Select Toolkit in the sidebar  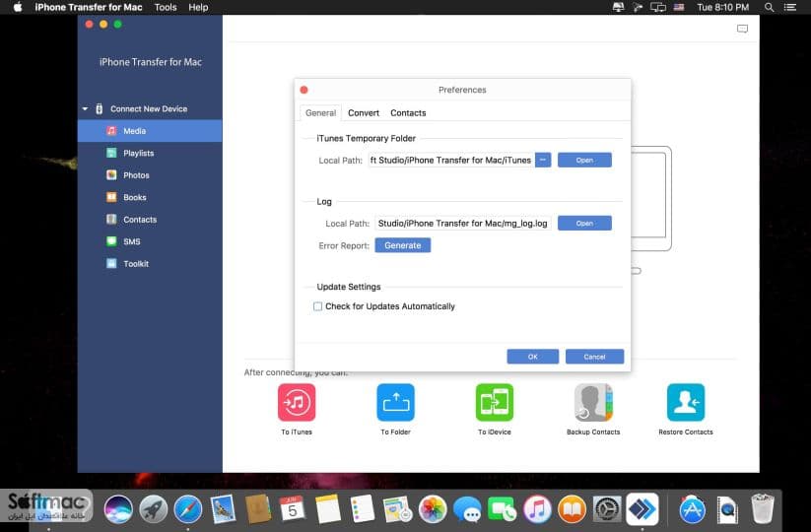pyautogui.click(x=150, y=264)
